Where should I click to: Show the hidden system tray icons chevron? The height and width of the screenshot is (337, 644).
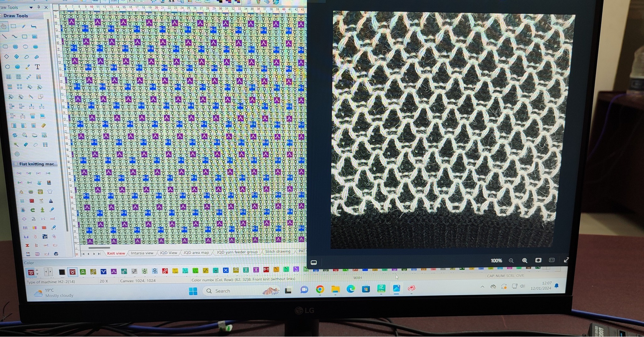[482, 286]
